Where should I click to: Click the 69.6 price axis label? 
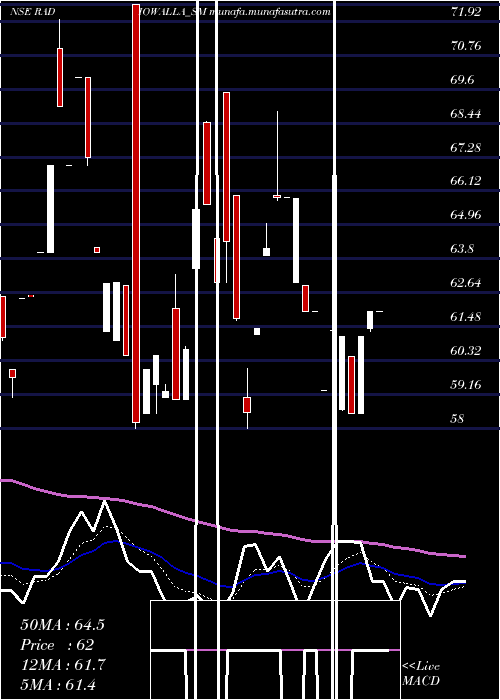click(x=462, y=79)
